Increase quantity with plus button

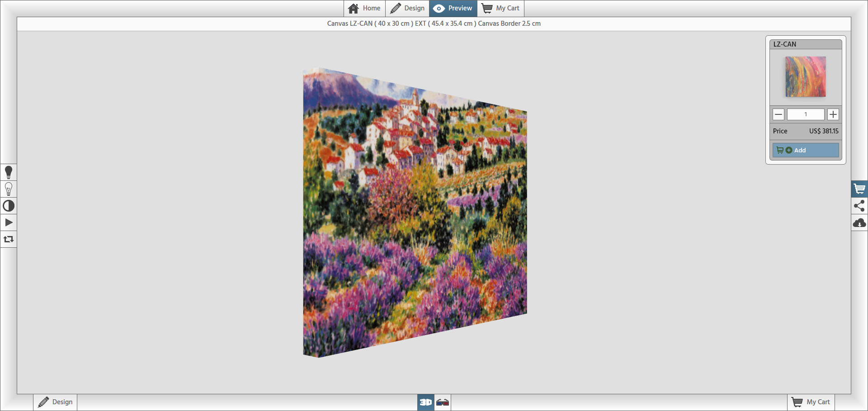click(833, 114)
